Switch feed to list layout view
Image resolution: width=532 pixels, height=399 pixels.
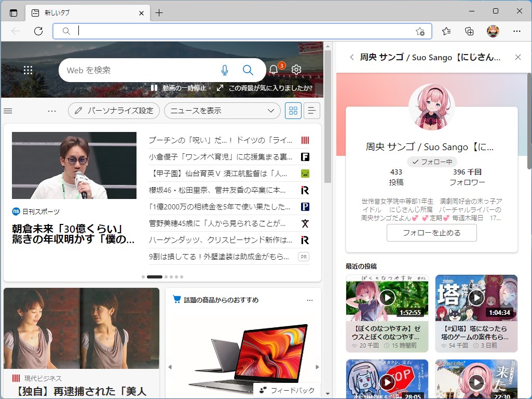click(311, 110)
